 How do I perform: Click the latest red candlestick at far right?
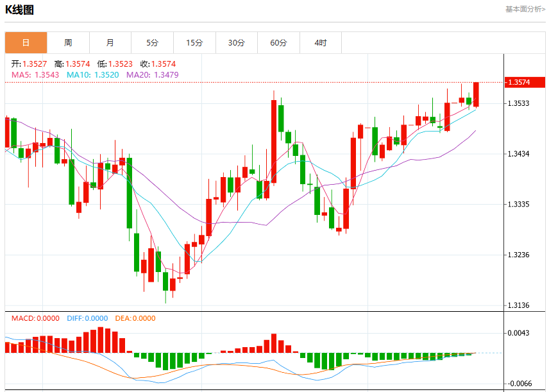[x=476, y=94]
